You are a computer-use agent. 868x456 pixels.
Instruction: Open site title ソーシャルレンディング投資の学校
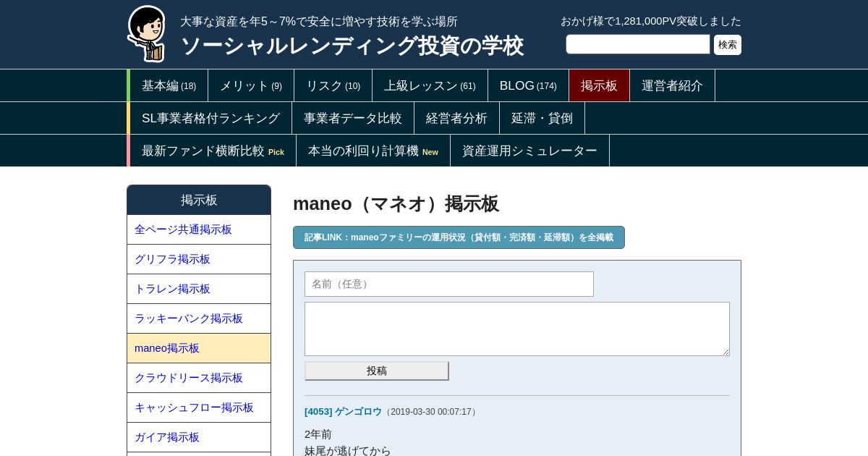click(352, 46)
